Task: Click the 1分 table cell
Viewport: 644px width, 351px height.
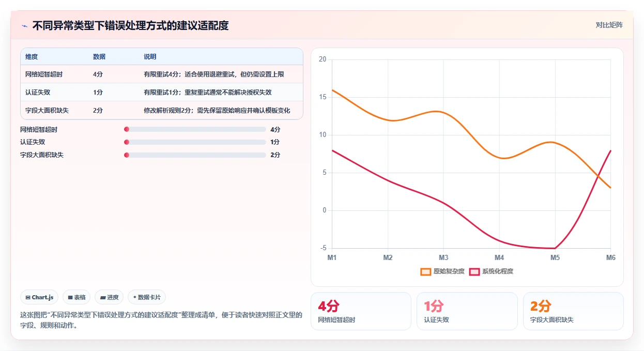Action: tap(98, 93)
